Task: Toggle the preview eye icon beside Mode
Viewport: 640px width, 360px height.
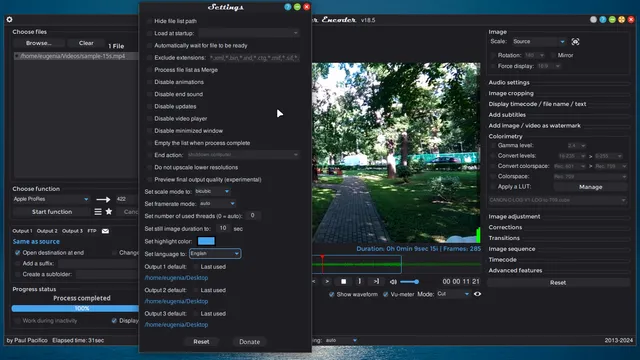Action: pos(477,294)
